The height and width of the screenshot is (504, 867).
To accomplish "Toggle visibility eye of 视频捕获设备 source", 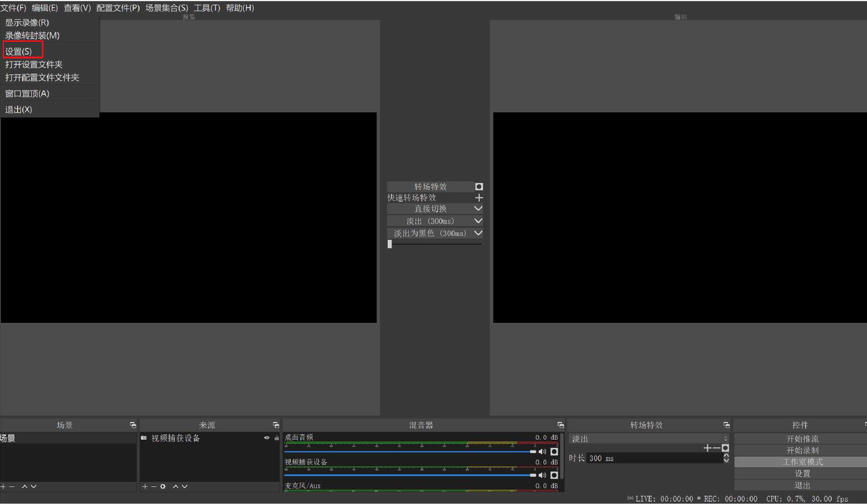I will pos(267,438).
